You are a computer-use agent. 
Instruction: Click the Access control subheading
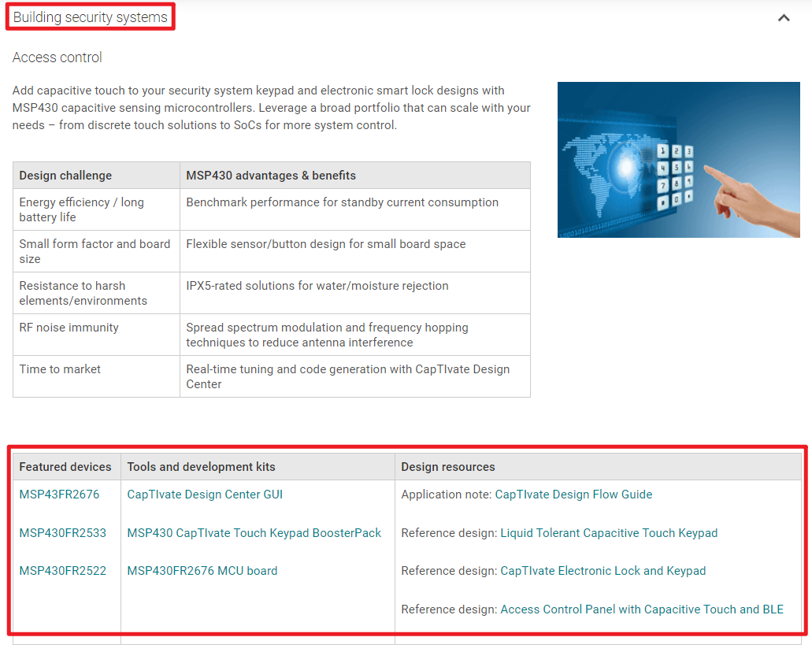57,57
